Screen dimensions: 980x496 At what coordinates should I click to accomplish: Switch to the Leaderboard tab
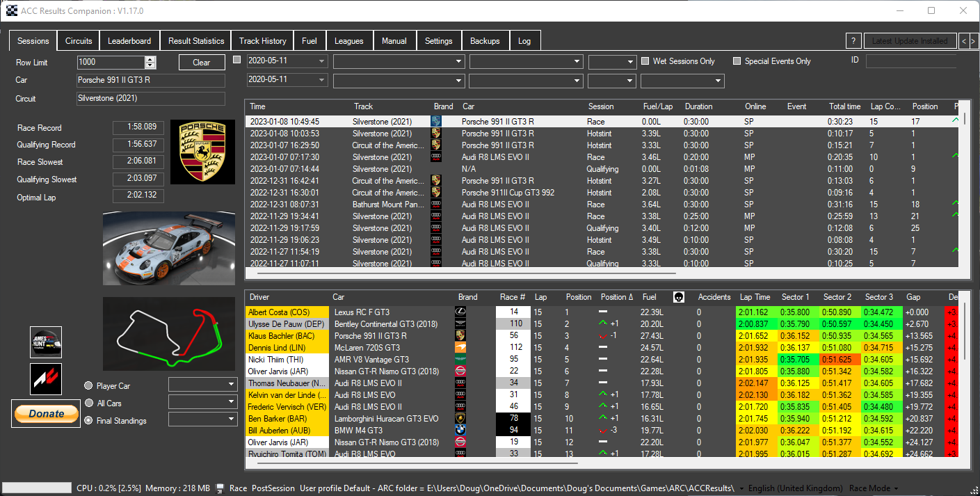(129, 41)
